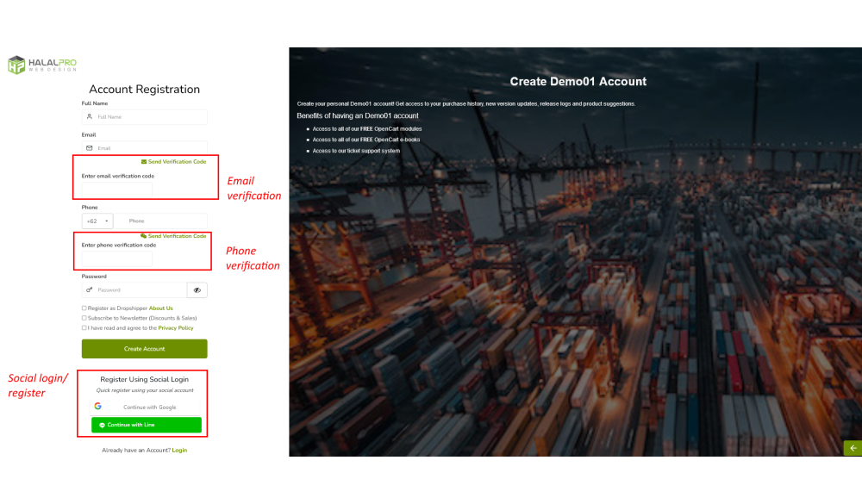
Task: Send the email verification code
Action: 174,162
